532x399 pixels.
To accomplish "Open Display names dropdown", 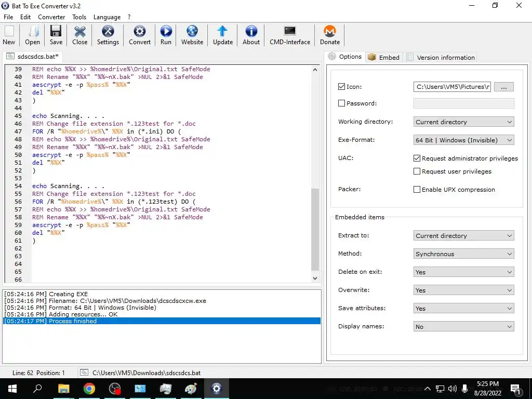I will coord(463,327).
